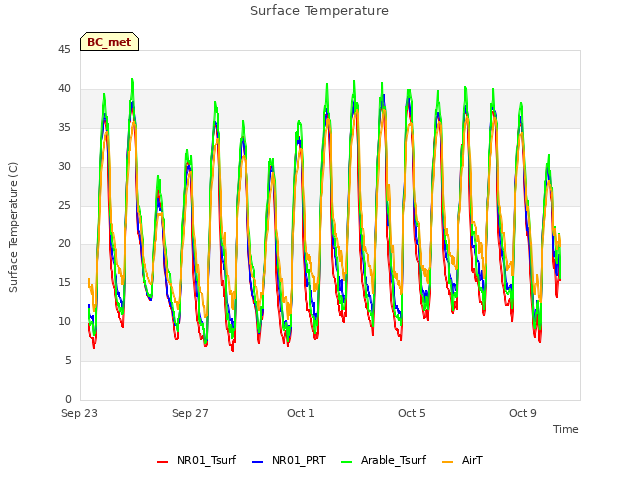Click the orange AirT legend swatch
Screen dimensions: 640x480
point(448,461)
